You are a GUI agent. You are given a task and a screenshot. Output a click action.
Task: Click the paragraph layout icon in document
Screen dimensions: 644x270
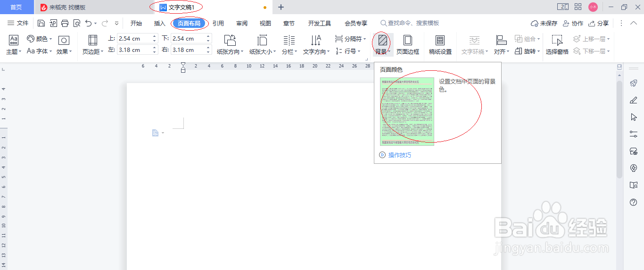click(x=155, y=133)
